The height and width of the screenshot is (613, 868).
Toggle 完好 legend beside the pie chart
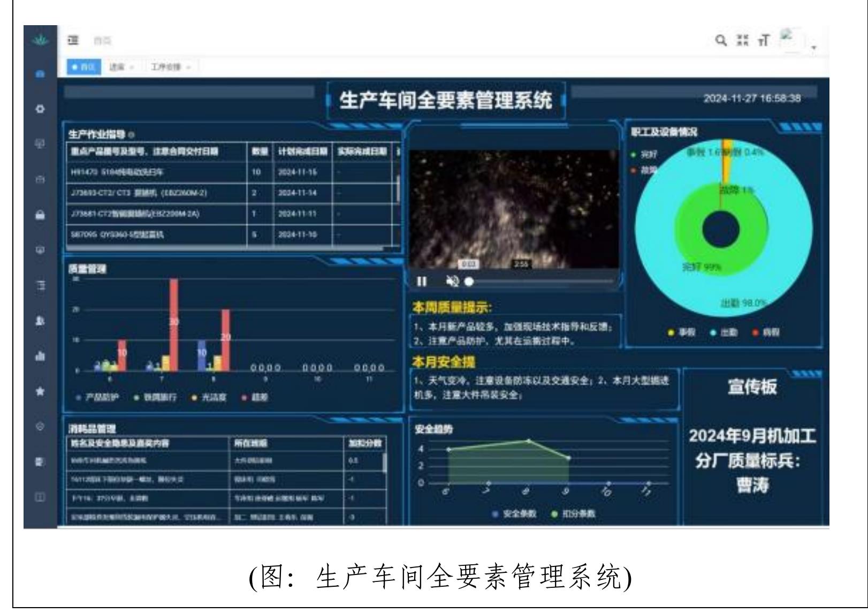[644, 155]
